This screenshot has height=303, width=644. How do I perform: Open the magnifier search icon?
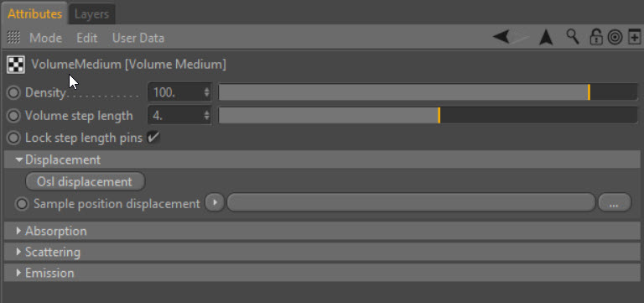pos(572,37)
